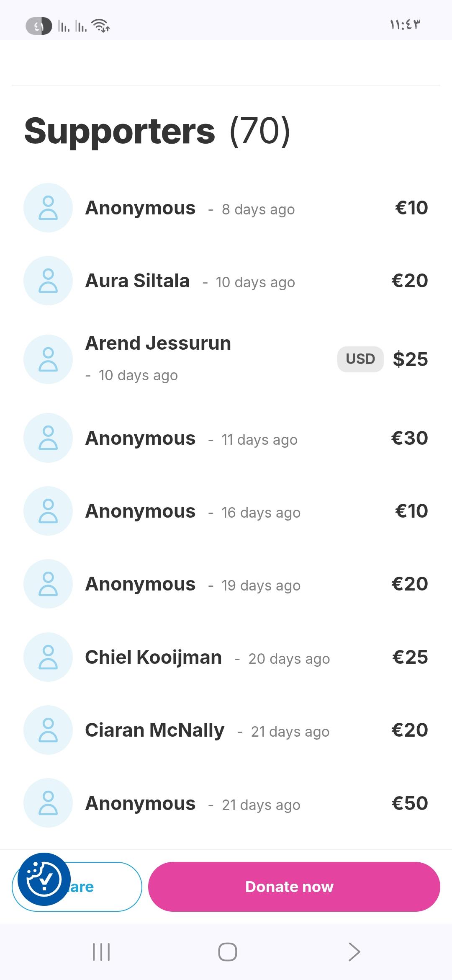Tap the cookie consent badge icon
This screenshot has height=980, width=452.
tap(44, 879)
